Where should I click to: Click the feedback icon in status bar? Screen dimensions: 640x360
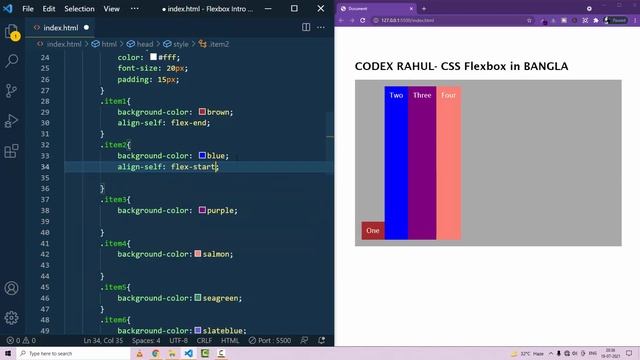[304, 340]
